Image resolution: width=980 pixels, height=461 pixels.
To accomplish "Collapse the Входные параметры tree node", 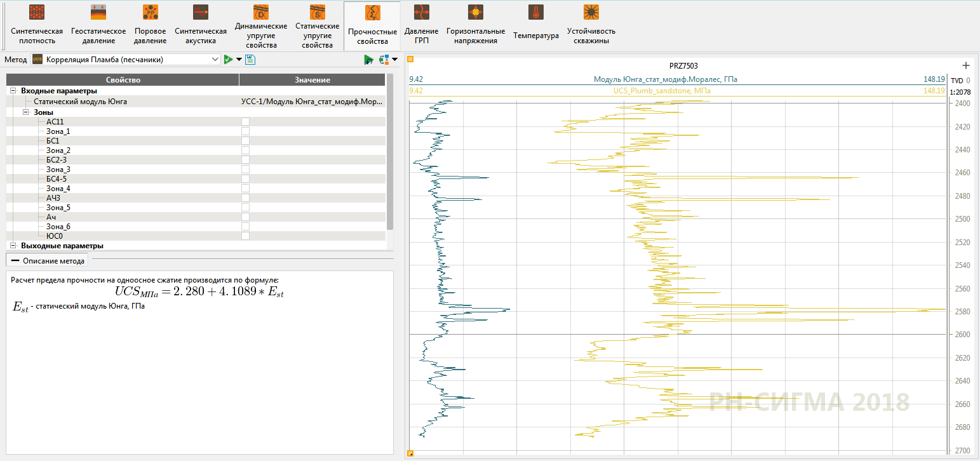I will (13, 91).
